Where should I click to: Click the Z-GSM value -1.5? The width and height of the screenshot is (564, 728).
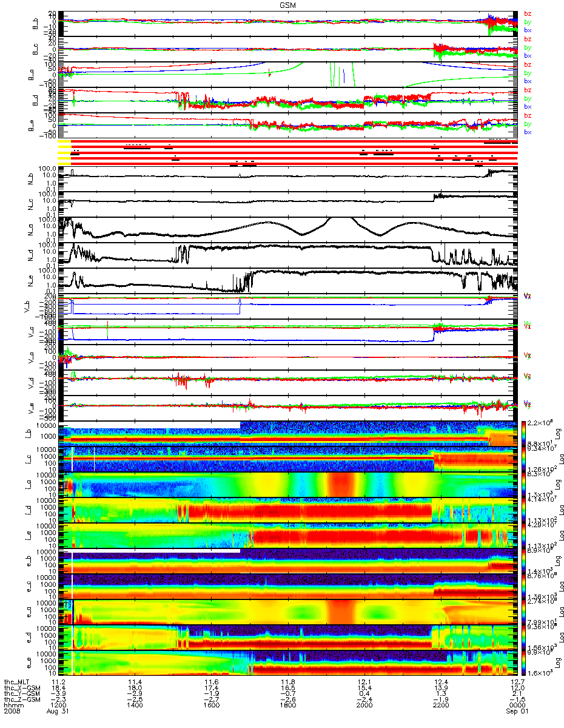tap(517, 701)
